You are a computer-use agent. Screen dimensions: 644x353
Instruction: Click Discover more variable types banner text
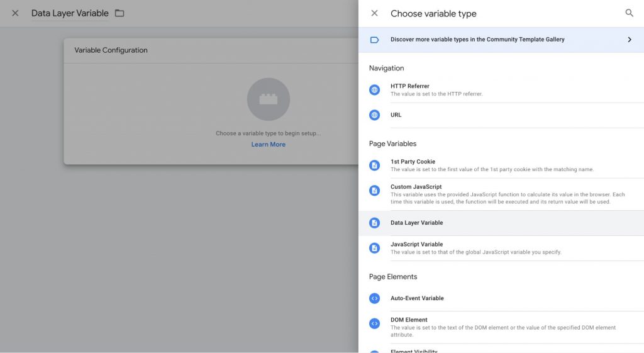pos(477,40)
